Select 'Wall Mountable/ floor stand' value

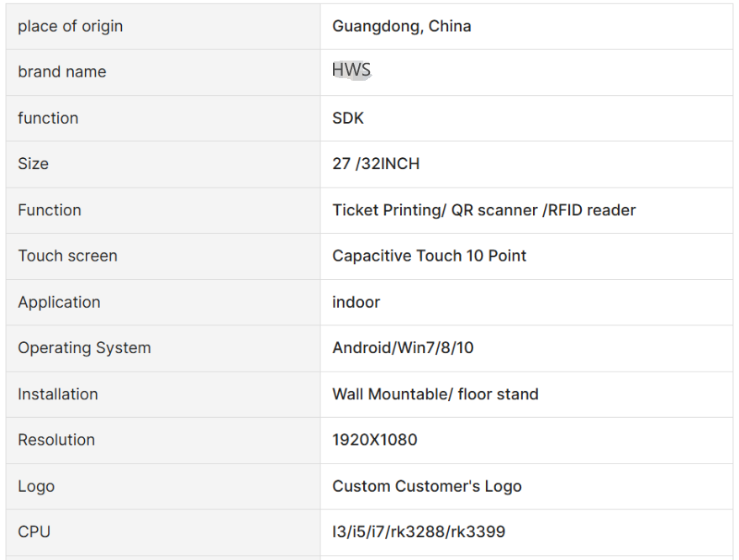[435, 394]
